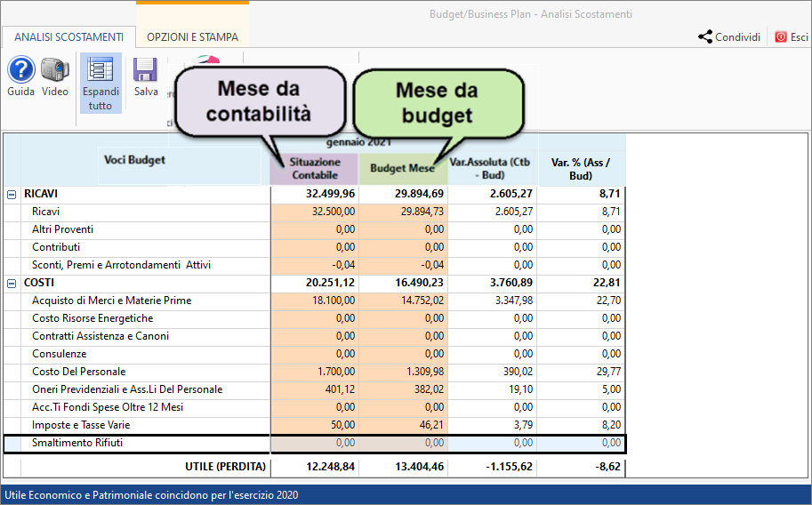This screenshot has width=812, height=505.
Task: Select the Voci Budget column header
Action: 134,160
